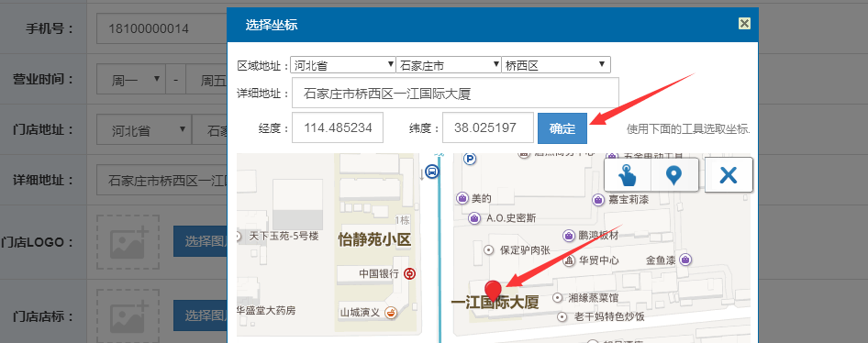Click the blue X clear tool on the map
The image size is (868, 343).
tap(729, 175)
